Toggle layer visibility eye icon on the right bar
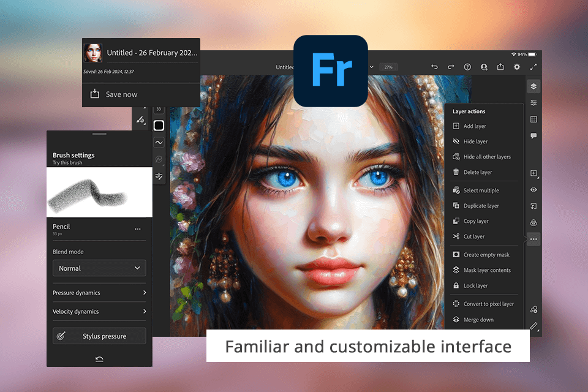The width and height of the screenshot is (588, 392). tap(533, 190)
